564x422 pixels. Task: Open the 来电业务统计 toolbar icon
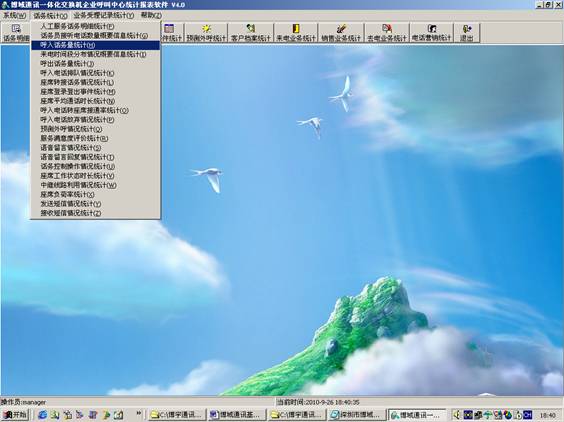[296, 33]
